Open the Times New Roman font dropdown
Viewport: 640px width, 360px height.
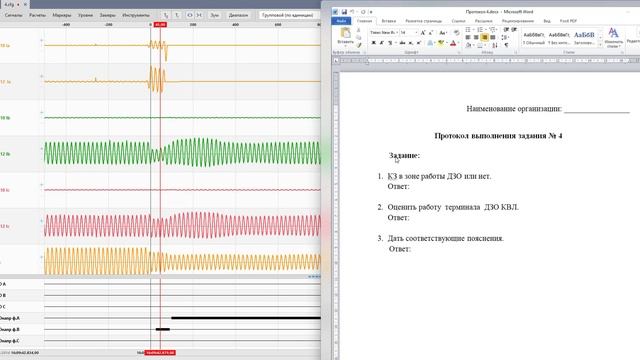(383, 32)
